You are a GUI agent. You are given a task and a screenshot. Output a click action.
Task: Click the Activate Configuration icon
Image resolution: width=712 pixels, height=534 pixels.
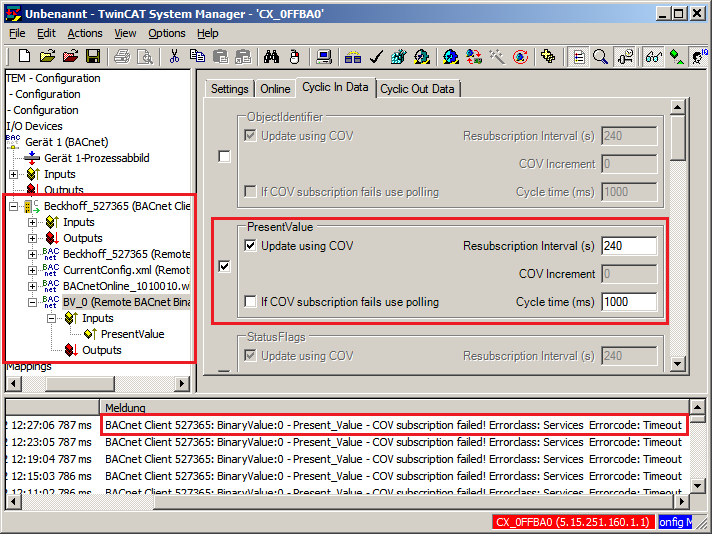(399, 57)
